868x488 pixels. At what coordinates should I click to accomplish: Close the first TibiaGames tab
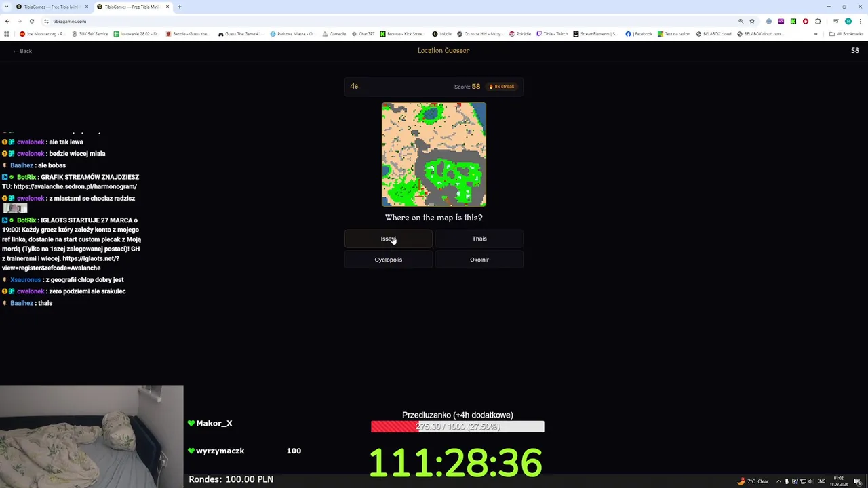(87, 7)
